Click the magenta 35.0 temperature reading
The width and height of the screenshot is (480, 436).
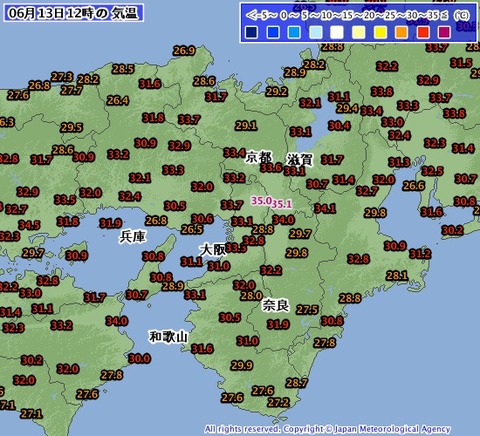[261, 201]
